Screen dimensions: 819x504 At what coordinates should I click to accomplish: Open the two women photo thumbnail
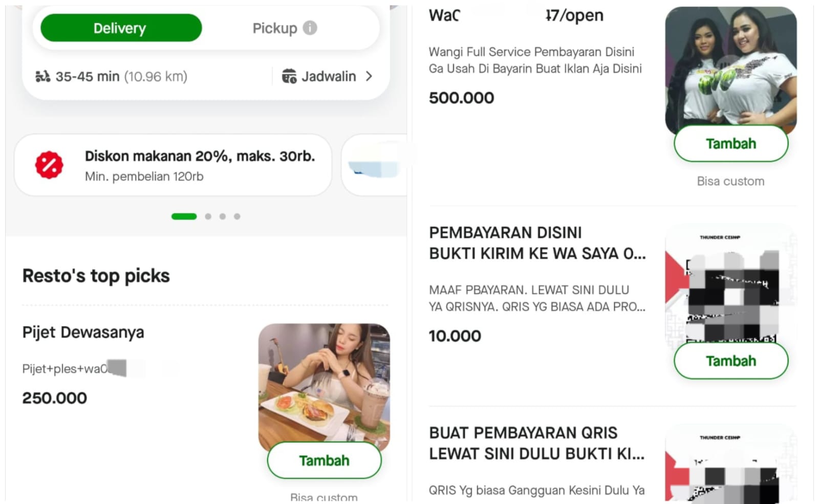tap(730, 67)
